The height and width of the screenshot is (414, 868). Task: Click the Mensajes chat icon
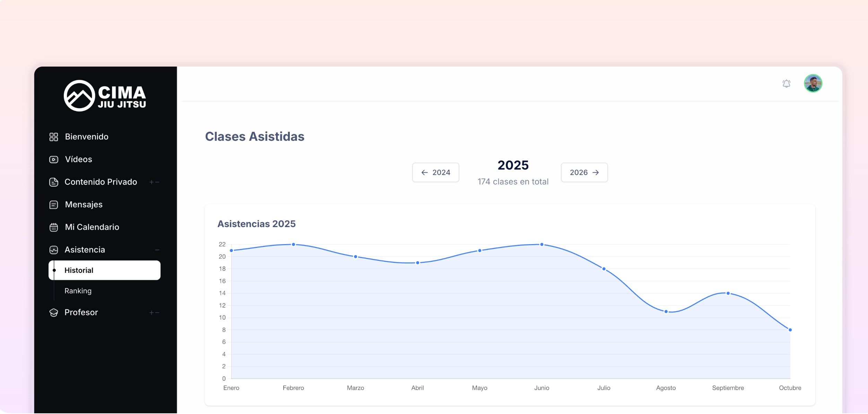pyautogui.click(x=54, y=205)
